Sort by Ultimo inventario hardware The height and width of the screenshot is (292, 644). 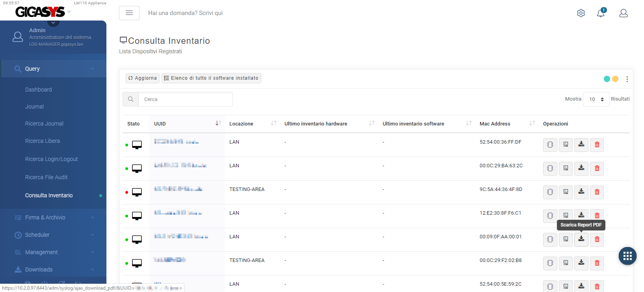click(371, 124)
